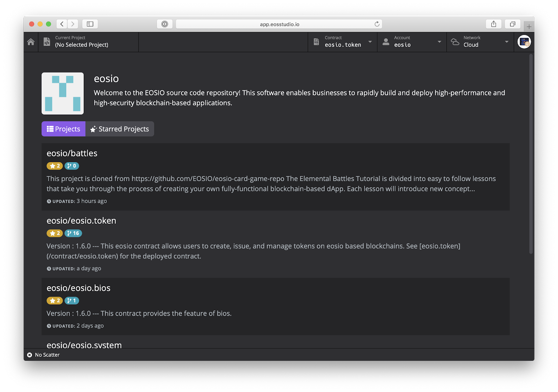Screen dimensions: 558x392
Task: Click the page vertical scrollbar
Action: 531,153
